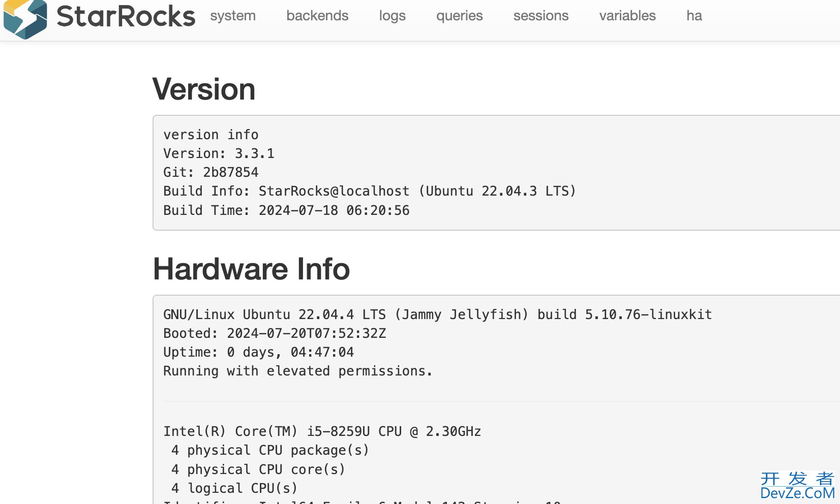840x504 pixels.
Task: Click the Build Info StarRocks@localhost line
Action: click(370, 191)
